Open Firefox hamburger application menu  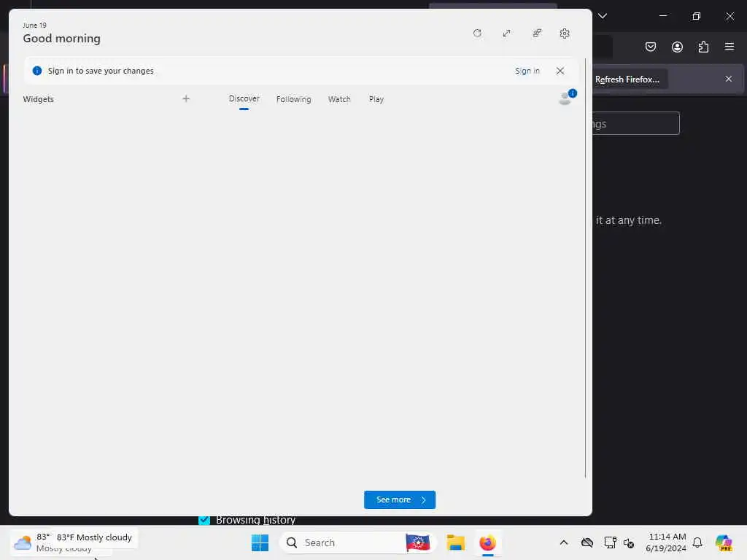coord(729,47)
